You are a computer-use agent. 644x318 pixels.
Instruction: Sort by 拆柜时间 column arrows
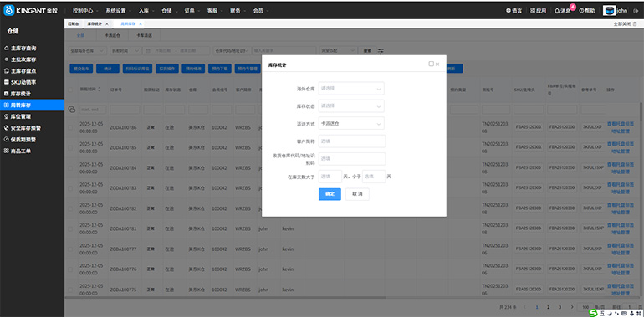pos(99,90)
